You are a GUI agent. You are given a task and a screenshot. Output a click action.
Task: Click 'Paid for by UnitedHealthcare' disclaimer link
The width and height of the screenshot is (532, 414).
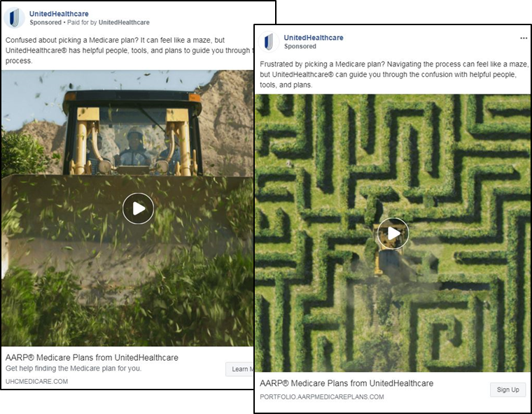(x=108, y=22)
